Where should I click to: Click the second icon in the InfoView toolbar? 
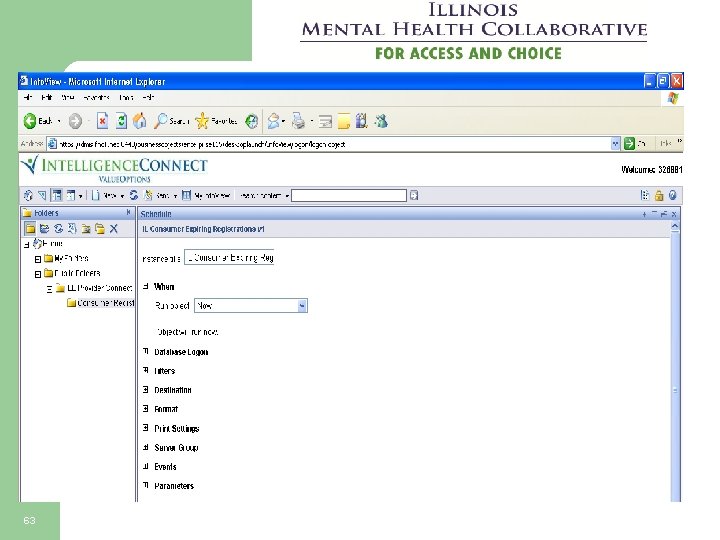pyautogui.click(x=42, y=196)
